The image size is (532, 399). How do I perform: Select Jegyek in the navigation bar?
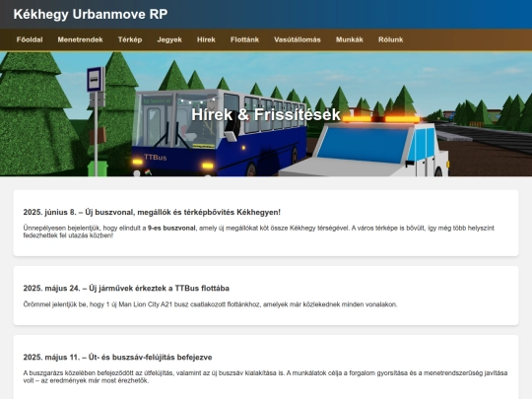pos(169,39)
